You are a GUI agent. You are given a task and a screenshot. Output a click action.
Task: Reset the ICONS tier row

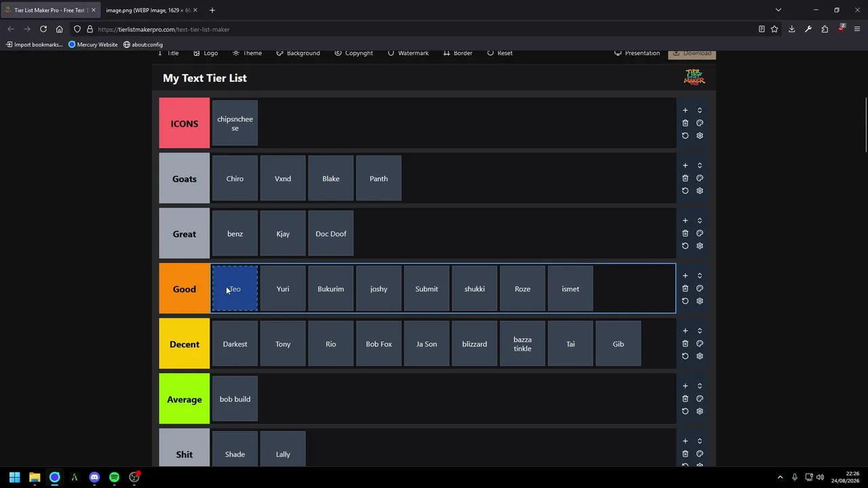(685, 136)
